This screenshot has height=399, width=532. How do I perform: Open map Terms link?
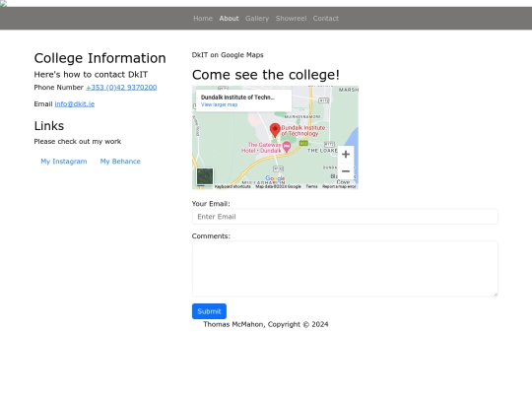tap(311, 186)
